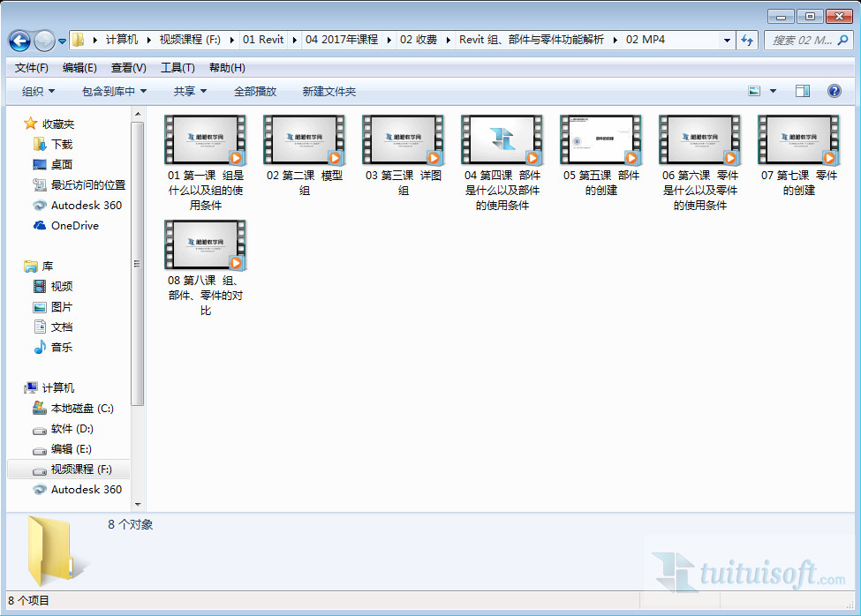Open the 工具(T) menu
Image resolution: width=861 pixels, height=616 pixels.
(x=177, y=68)
